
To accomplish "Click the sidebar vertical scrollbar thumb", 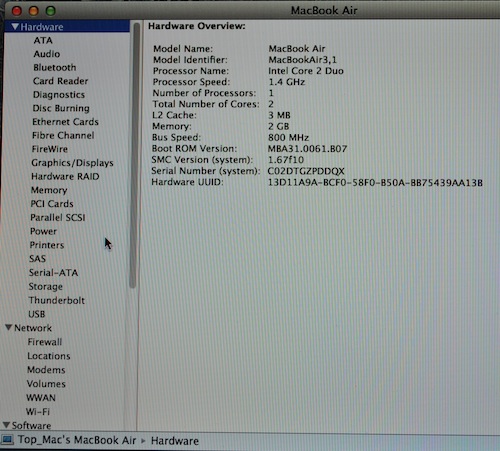I will 134,155.
